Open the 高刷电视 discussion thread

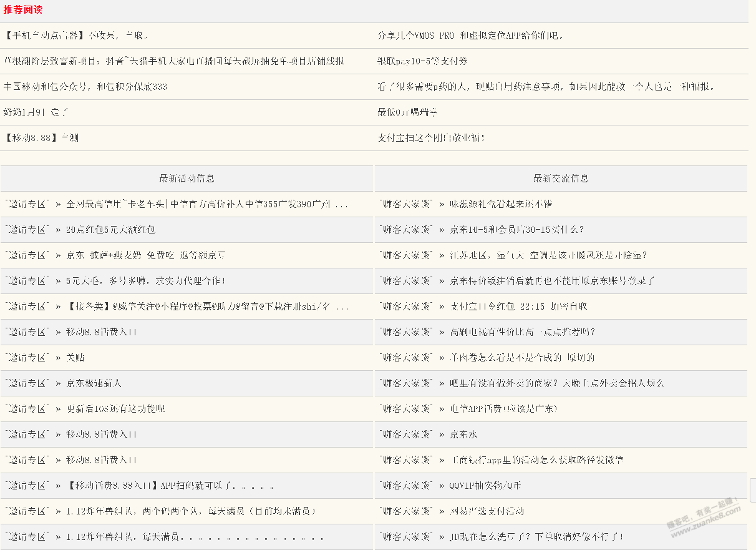coord(523,332)
